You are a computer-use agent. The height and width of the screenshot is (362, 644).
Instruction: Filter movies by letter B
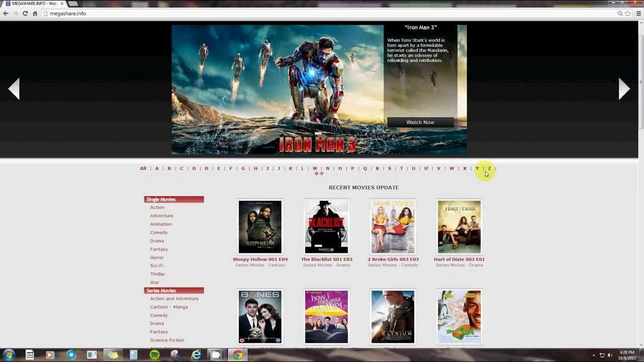(x=169, y=168)
